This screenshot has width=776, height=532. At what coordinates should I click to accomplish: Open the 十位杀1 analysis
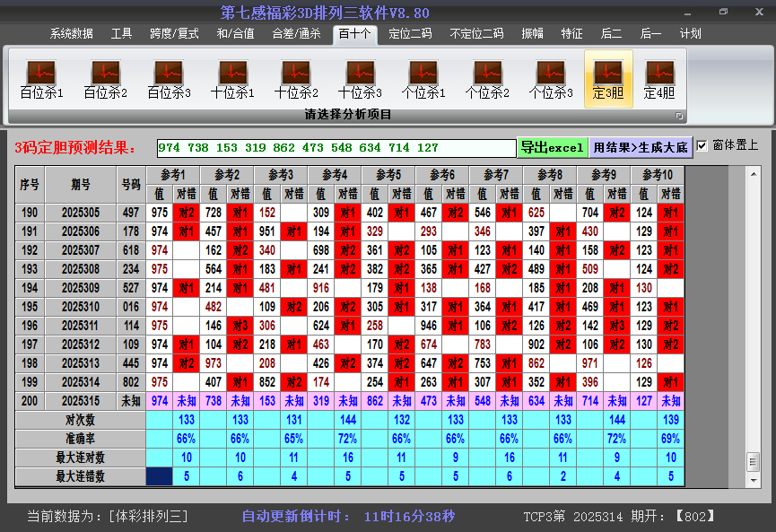232,79
